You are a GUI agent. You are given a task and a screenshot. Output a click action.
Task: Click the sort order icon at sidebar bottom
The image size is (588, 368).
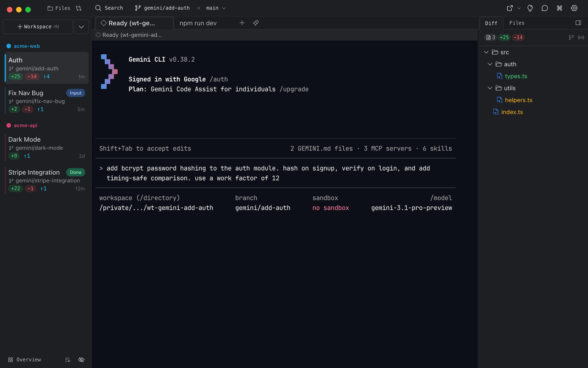[68, 360]
